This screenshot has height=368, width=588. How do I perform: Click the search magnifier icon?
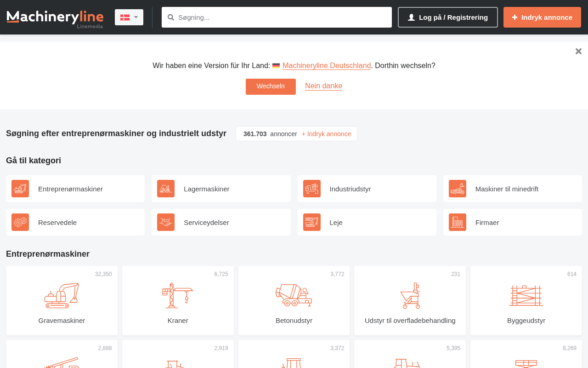tap(171, 17)
